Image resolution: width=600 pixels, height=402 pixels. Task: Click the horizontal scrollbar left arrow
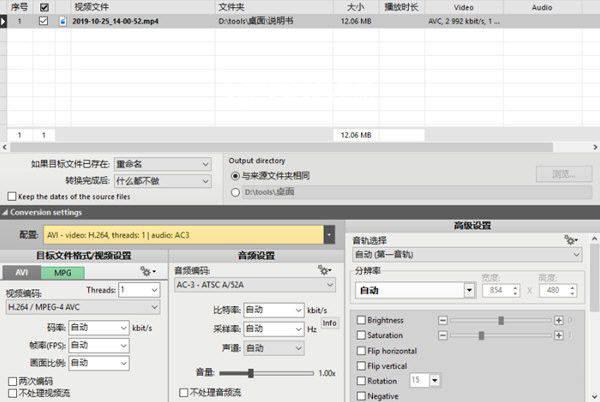tap(5, 147)
